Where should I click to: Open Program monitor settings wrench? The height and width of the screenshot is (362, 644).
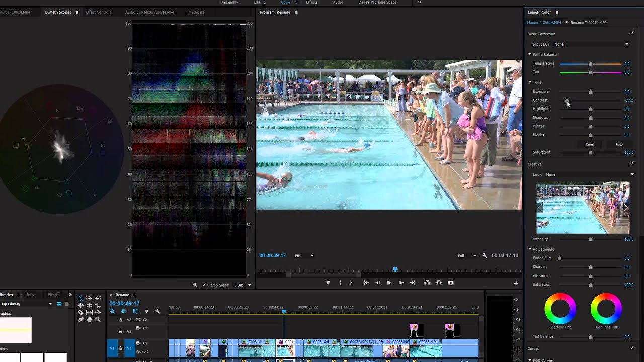coord(485,256)
